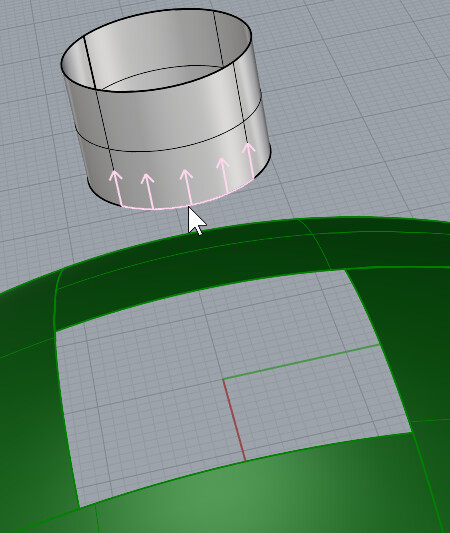
Task: Click the second pink arrow from left
Action: coord(150,191)
